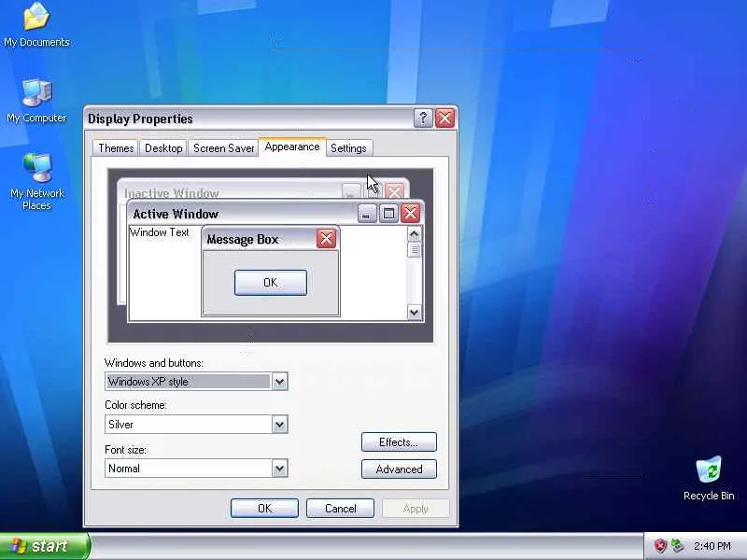Screen dimensions: 747x560
Task: Click the preview Active Window minimize icon
Action: 366,214
